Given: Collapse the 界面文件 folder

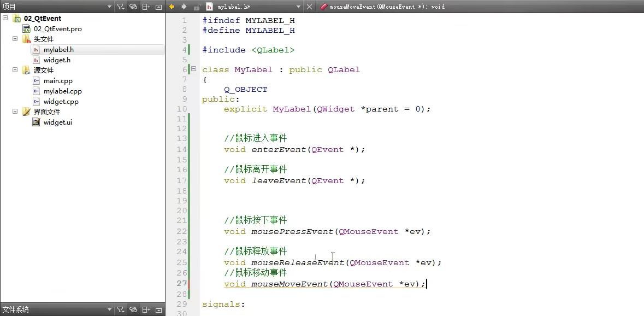Looking at the screenshot, I should point(15,112).
